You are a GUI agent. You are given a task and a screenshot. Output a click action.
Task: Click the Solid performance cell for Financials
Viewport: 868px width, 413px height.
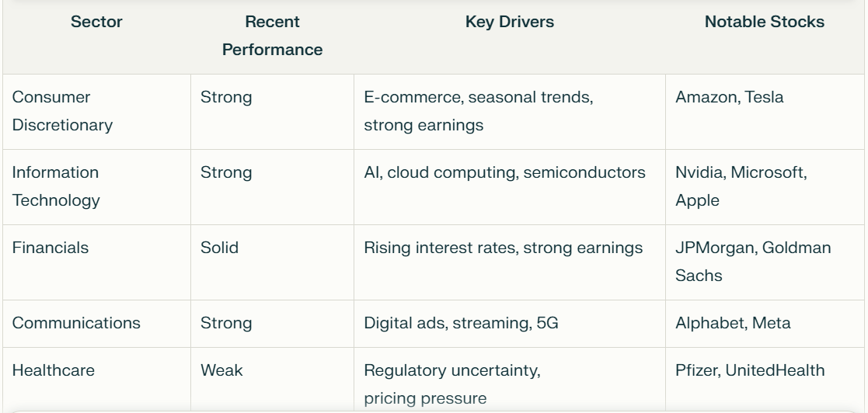272,262
